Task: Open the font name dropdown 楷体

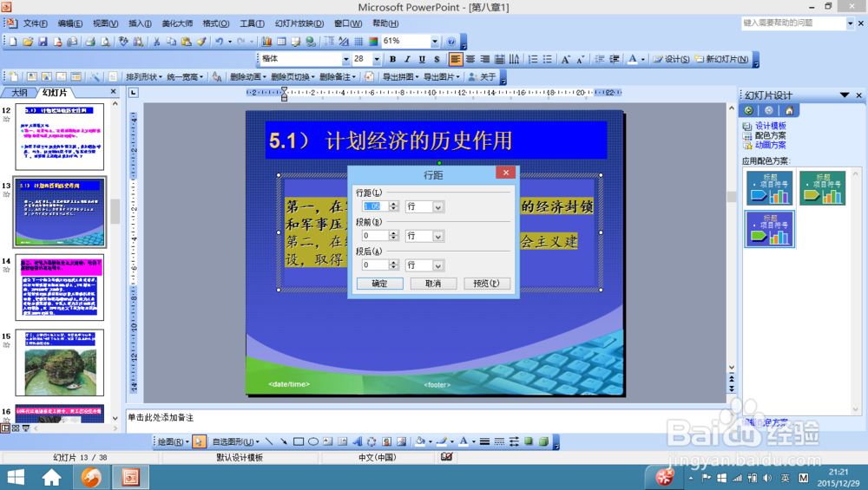Action: click(346, 59)
